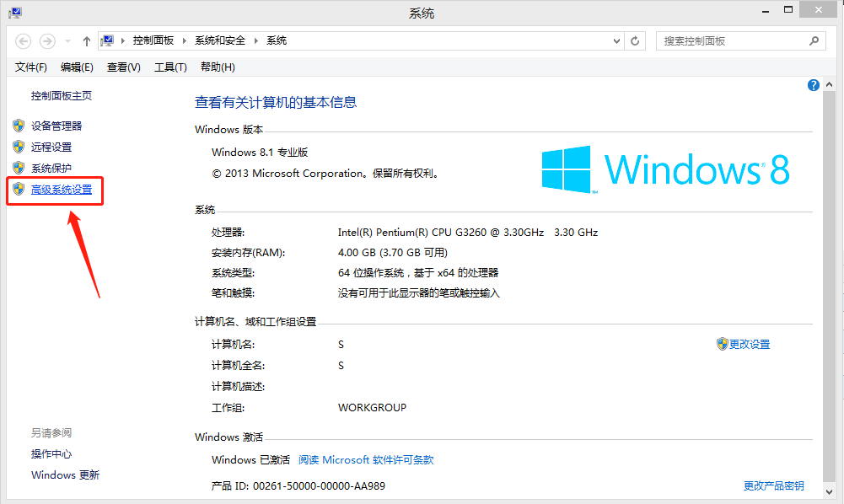This screenshot has width=844, height=504.
Task: Click the computer icon in address bar
Action: coord(107,41)
